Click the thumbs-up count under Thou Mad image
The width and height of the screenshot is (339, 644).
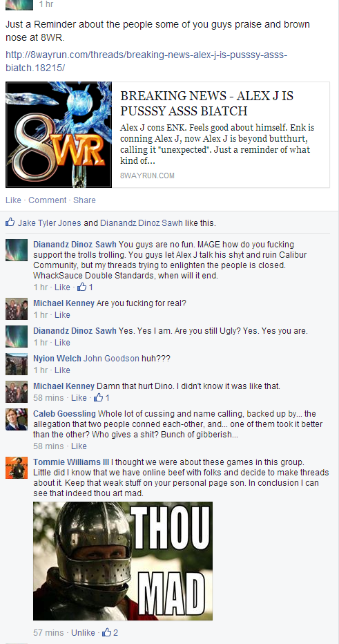(x=110, y=632)
